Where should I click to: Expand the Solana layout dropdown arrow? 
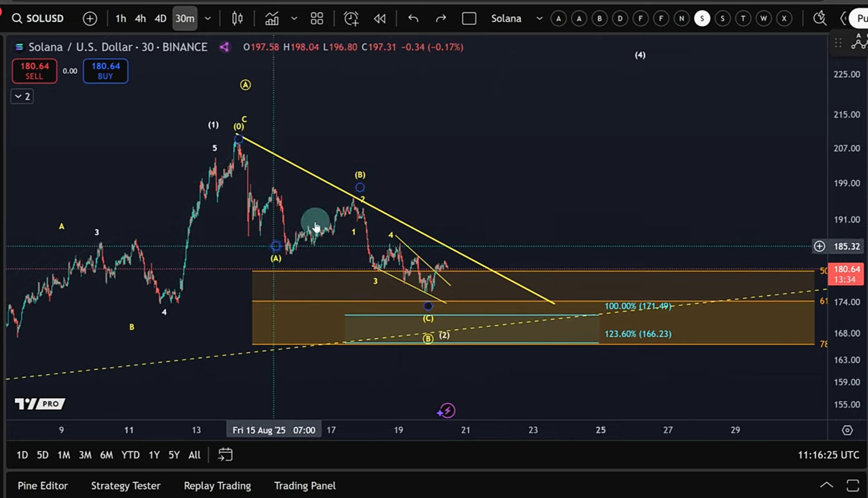click(x=539, y=18)
